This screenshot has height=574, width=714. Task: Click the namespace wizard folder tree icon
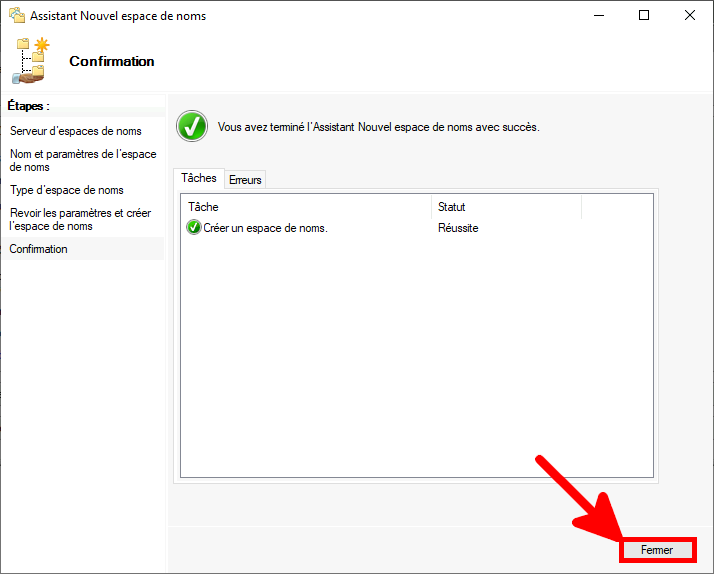31,61
